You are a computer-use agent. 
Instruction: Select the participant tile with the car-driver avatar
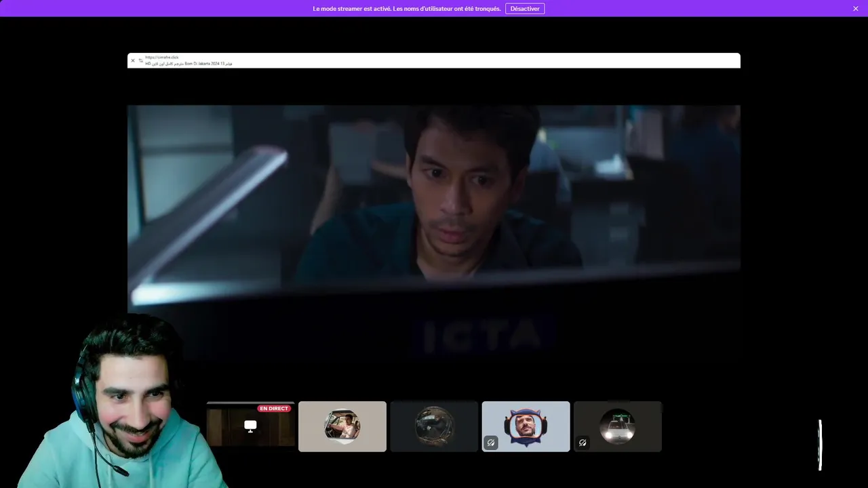(342, 426)
